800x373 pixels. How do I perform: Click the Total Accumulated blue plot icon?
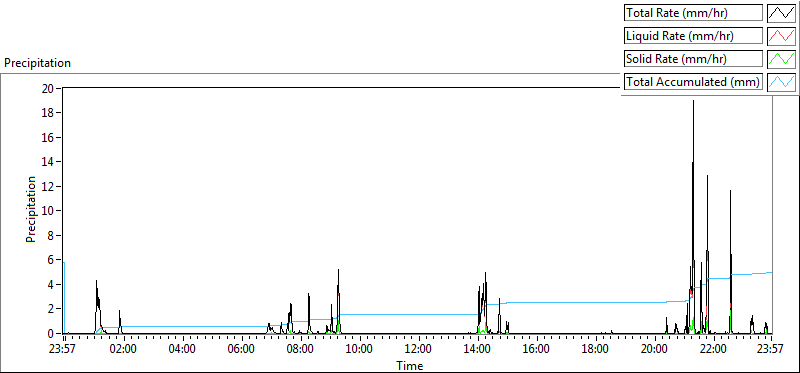tap(781, 82)
